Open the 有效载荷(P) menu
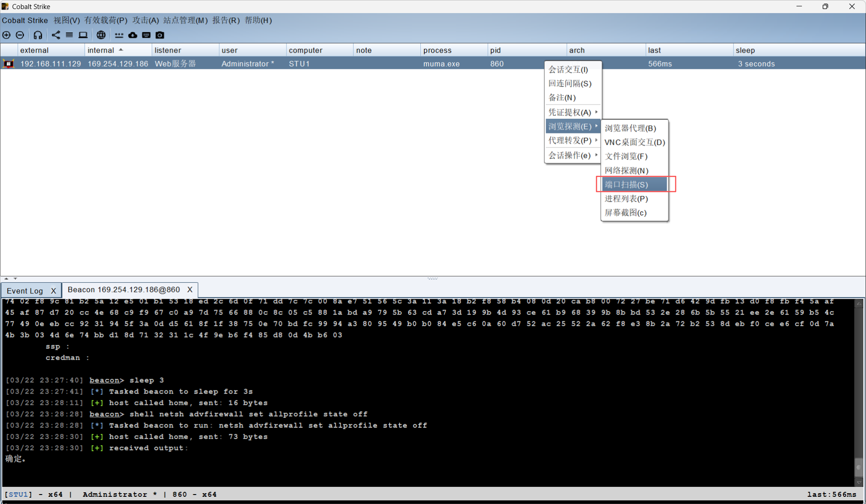The height and width of the screenshot is (504, 866). 106,20
